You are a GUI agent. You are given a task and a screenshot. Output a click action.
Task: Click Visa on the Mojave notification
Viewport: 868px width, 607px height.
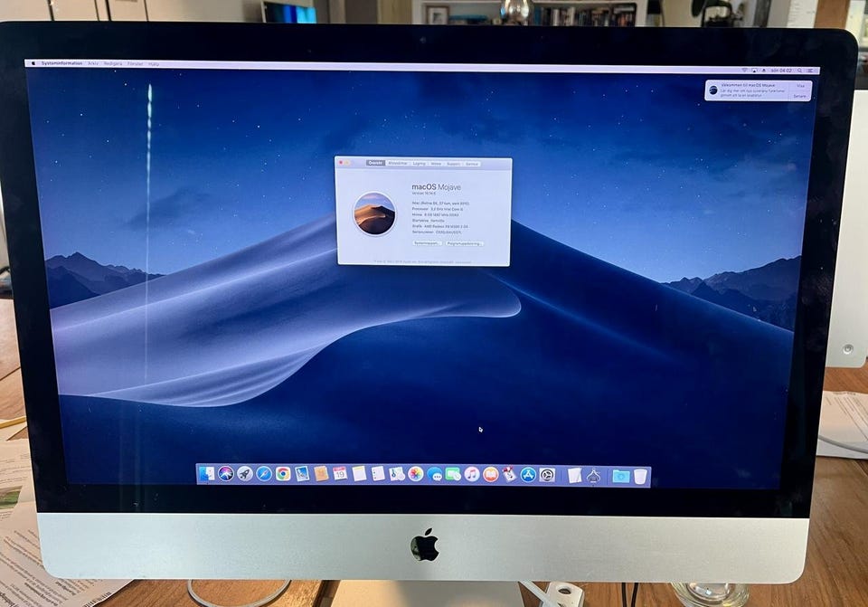pyautogui.click(x=800, y=86)
